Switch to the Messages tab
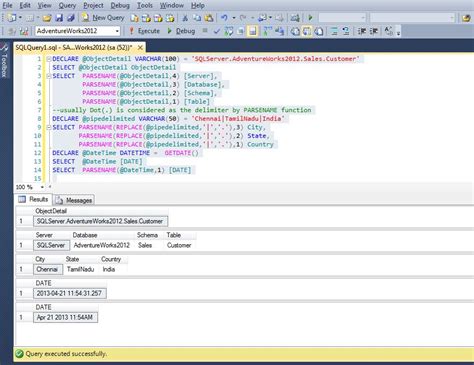The width and height of the screenshot is (474, 365). click(74, 200)
